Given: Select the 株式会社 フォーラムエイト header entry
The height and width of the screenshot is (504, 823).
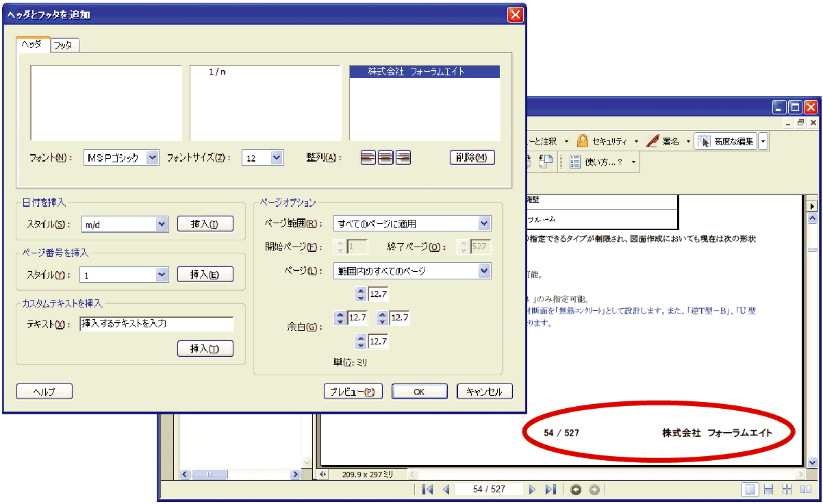Looking at the screenshot, I should [425, 71].
